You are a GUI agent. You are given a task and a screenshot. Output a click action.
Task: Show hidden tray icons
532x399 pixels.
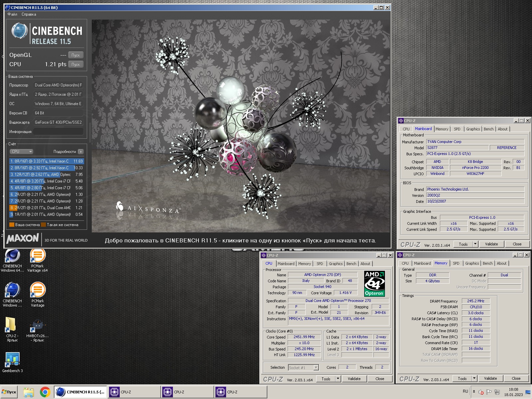coord(474,392)
